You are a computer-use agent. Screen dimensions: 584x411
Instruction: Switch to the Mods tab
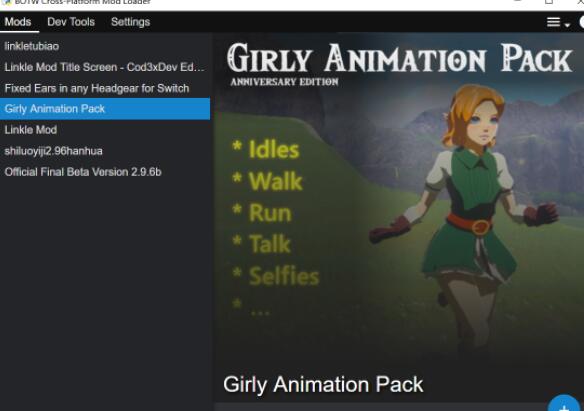coord(18,22)
